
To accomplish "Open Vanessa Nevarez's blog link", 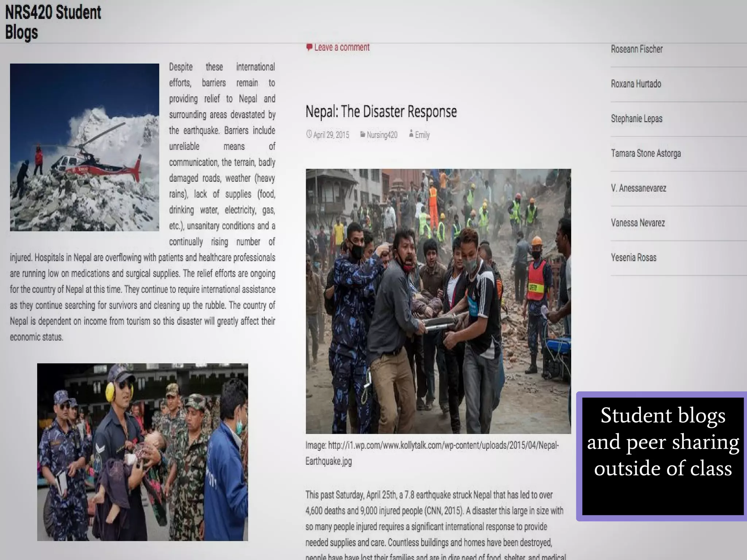I will [638, 223].
